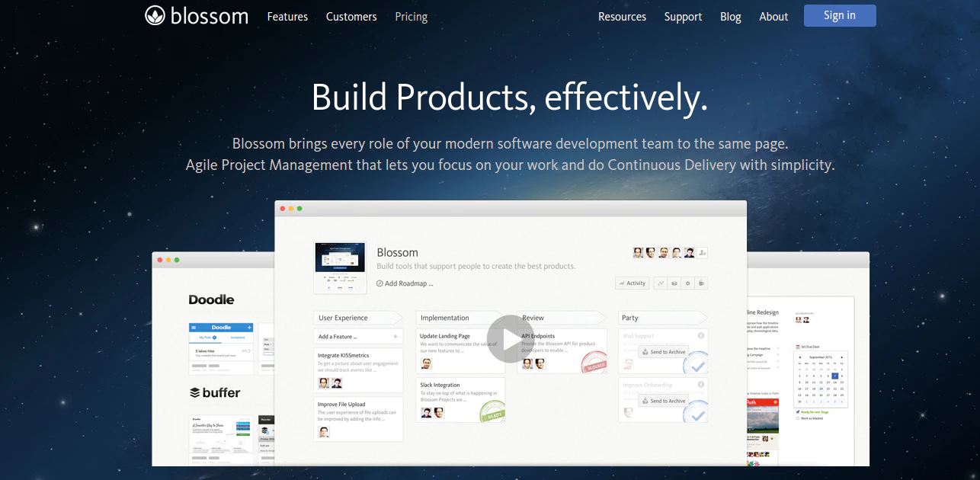980x480 pixels.
Task: Click the Add Roadmap compass icon
Action: [380, 283]
